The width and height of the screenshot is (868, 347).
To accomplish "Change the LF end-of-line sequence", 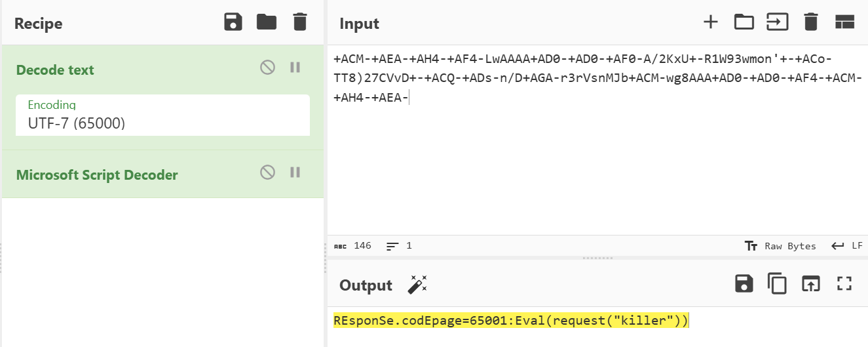I will coord(847,246).
